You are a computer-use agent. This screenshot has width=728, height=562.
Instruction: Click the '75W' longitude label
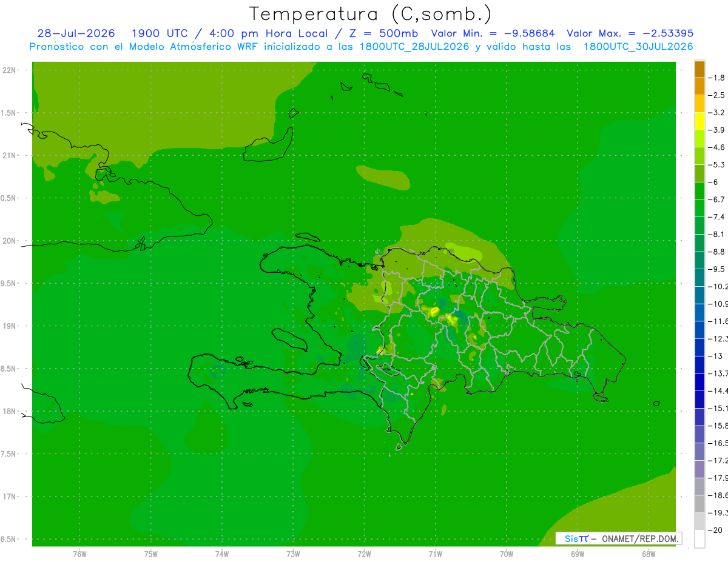click(151, 554)
